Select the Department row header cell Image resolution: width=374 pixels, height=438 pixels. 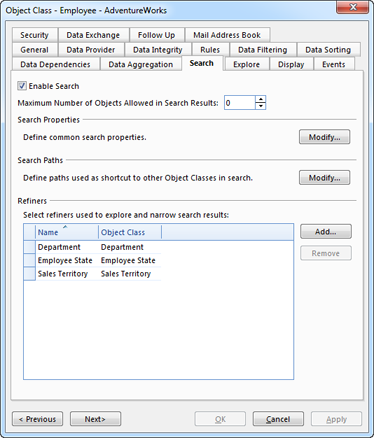click(x=30, y=247)
